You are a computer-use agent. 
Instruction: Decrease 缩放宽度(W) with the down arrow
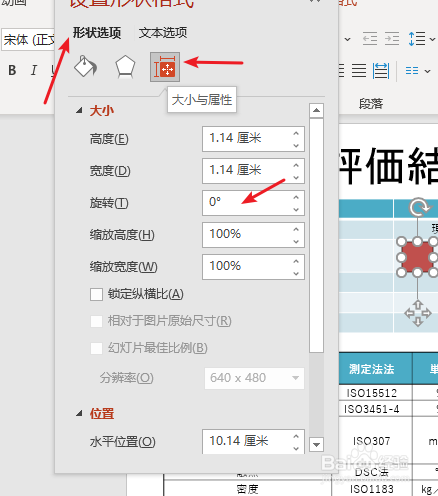[x=296, y=273]
